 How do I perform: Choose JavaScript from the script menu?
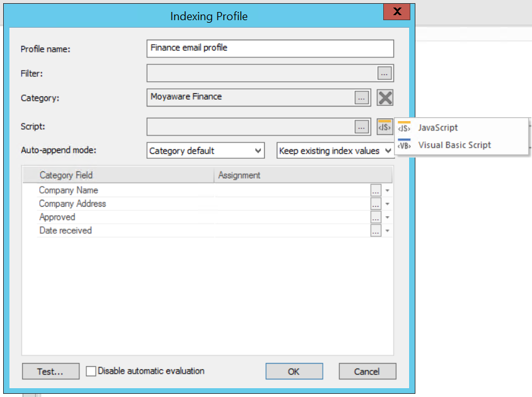pos(438,127)
